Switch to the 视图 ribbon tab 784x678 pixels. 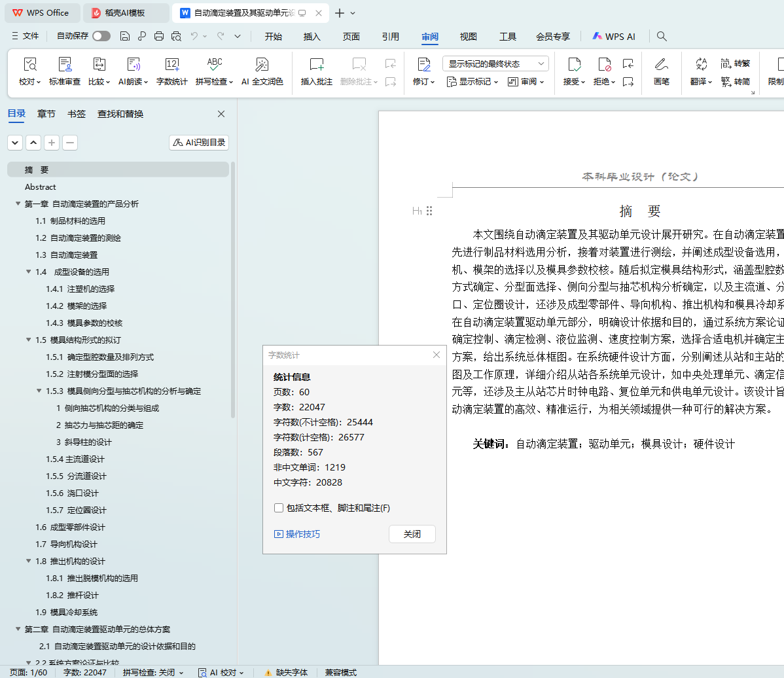468,37
